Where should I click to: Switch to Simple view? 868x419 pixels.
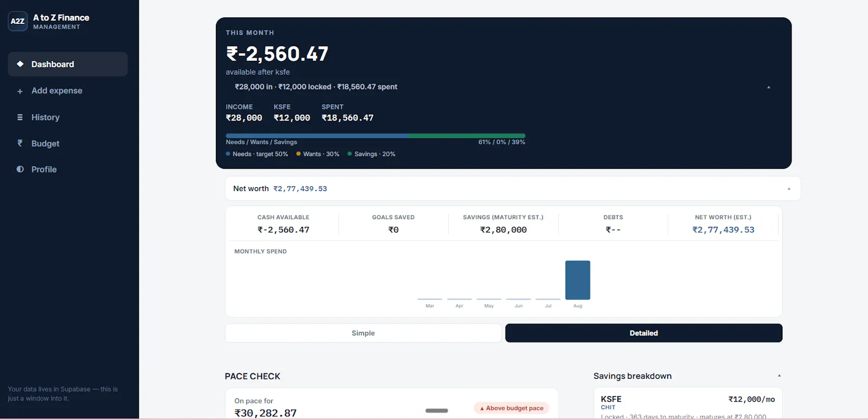(x=363, y=333)
